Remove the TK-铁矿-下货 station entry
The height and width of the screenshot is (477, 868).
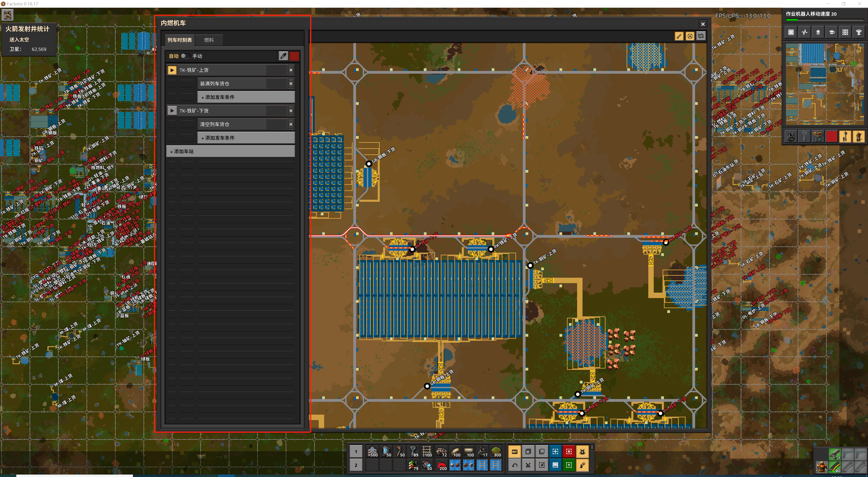291,111
